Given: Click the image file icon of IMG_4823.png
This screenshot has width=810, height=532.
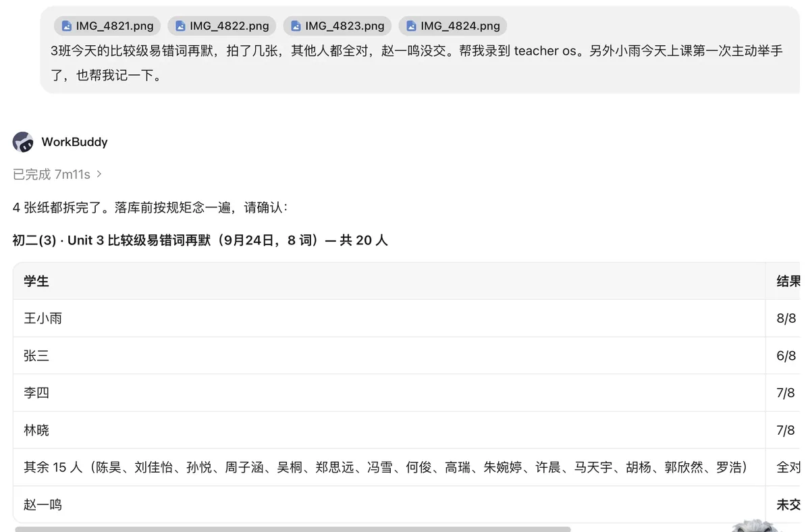Looking at the screenshot, I should click(296, 26).
